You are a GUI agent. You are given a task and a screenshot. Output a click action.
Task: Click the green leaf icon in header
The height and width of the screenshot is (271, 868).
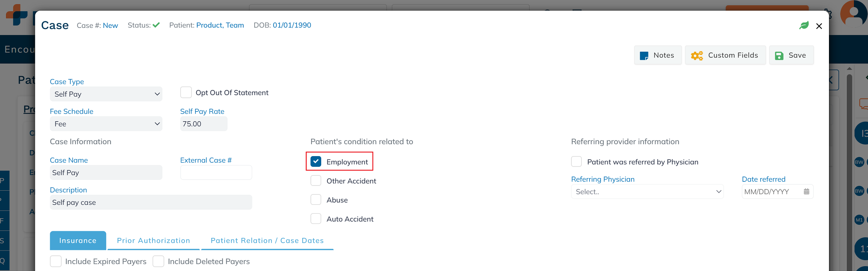point(804,25)
